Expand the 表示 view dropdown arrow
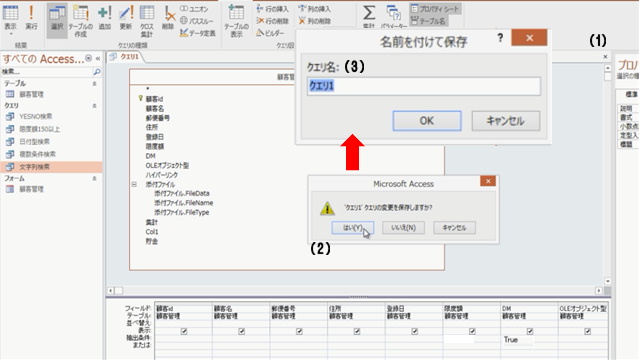Image resolution: width=640 pixels, height=360 pixels. click(11, 34)
